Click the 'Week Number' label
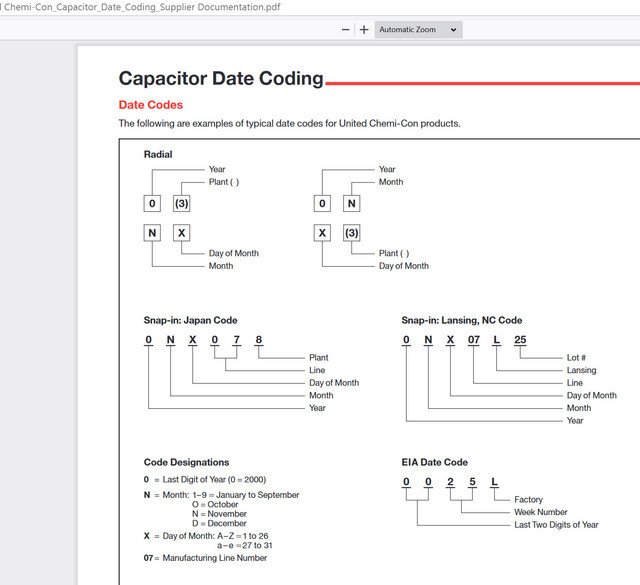This screenshot has width=640, height=585. point(540,512)
